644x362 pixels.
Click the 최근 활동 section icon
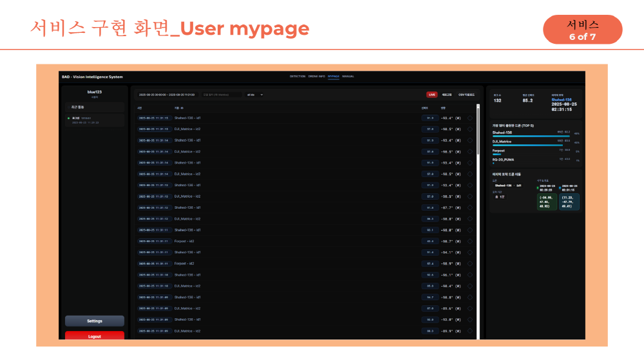[x=69, y=107]
